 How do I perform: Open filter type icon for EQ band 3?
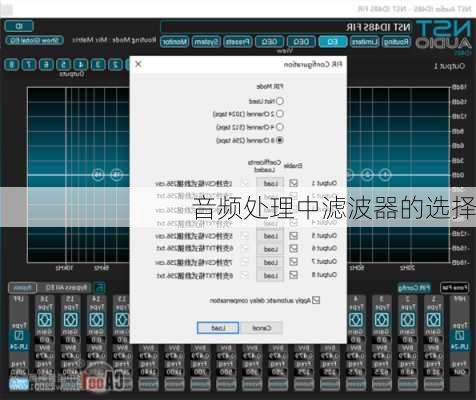click(381, 319)
